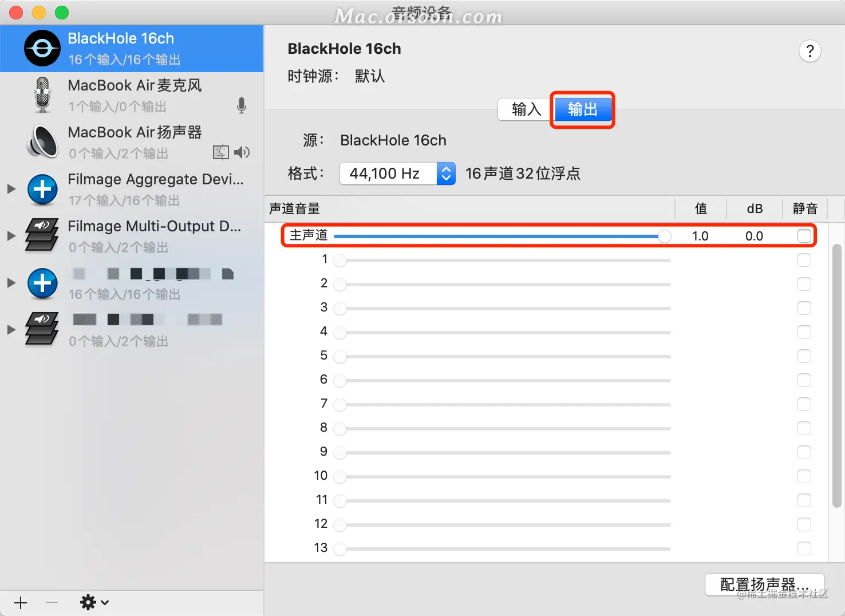Click the channel list vertical scrollbar
The width and height of the screenshot is (845, 616).
tap(837, 376)
